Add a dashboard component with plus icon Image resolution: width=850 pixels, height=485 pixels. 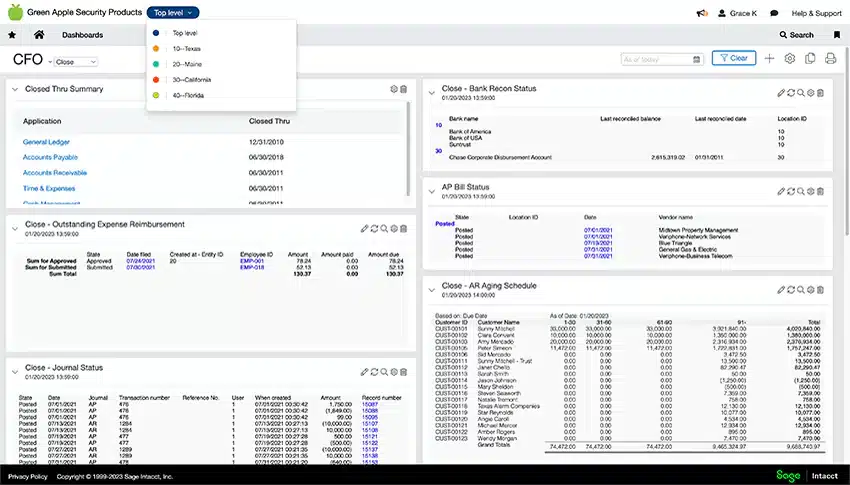[x=769, y=59]
